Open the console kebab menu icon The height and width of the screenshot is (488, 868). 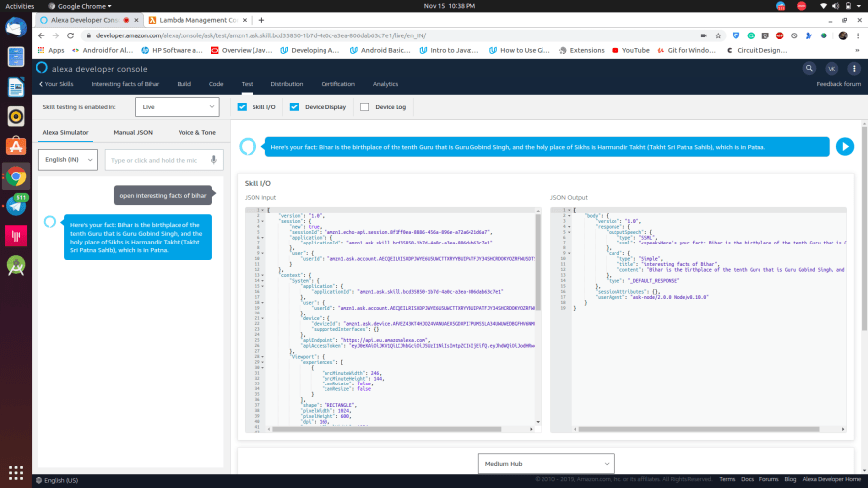pyautogui.click(x=854, y=69)
